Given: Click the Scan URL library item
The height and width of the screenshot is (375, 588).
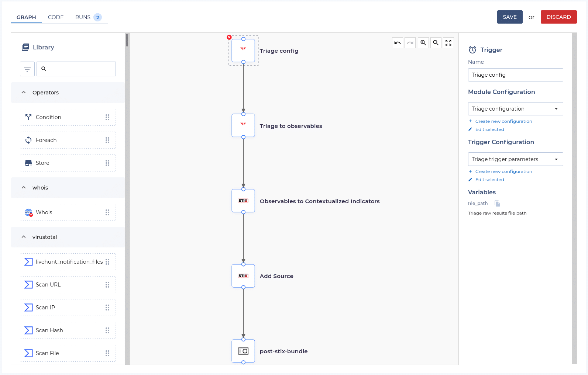Looking at the screenshot, I should (68, 285).
